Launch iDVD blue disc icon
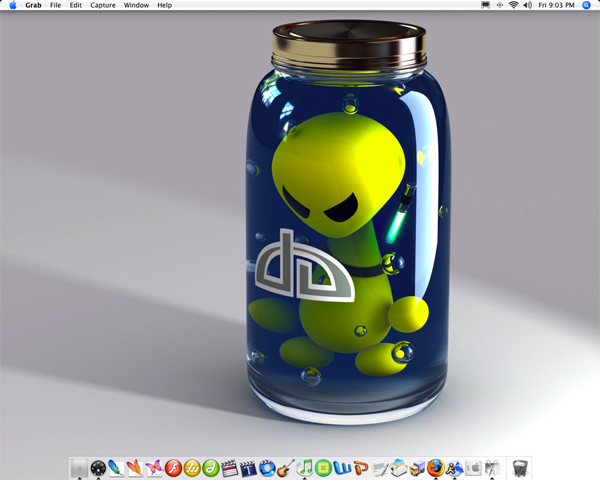 pyautogui.click(x=267, y=468)
